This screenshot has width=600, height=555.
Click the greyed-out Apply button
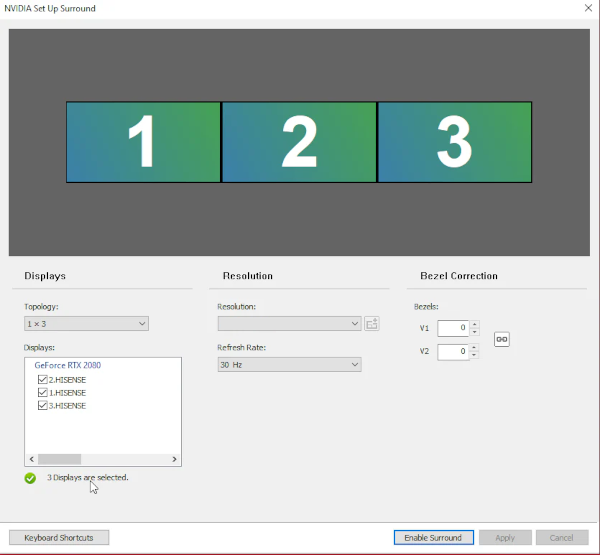tap(505, 538)
